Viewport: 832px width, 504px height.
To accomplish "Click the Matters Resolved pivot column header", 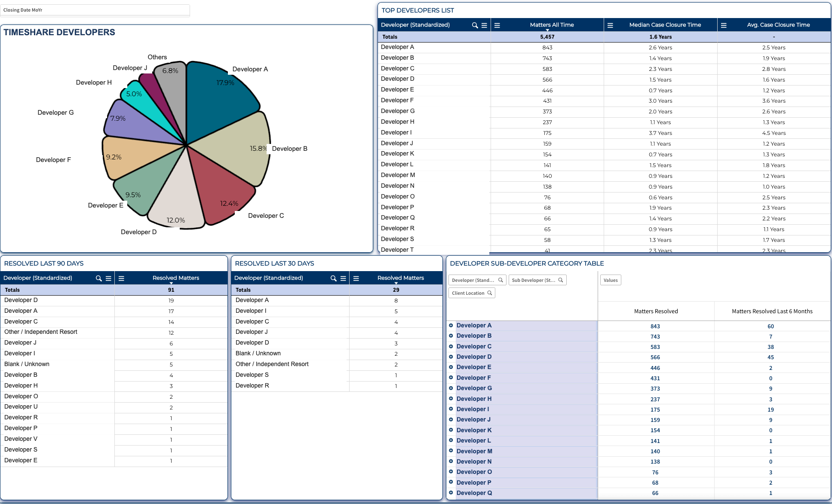I will pos(656,312).
